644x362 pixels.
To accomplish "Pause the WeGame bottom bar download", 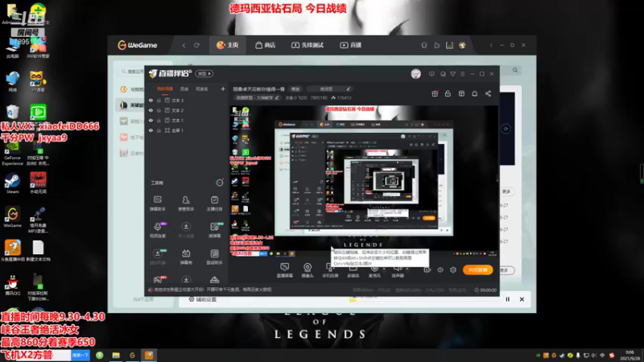I will pos(508,299).
